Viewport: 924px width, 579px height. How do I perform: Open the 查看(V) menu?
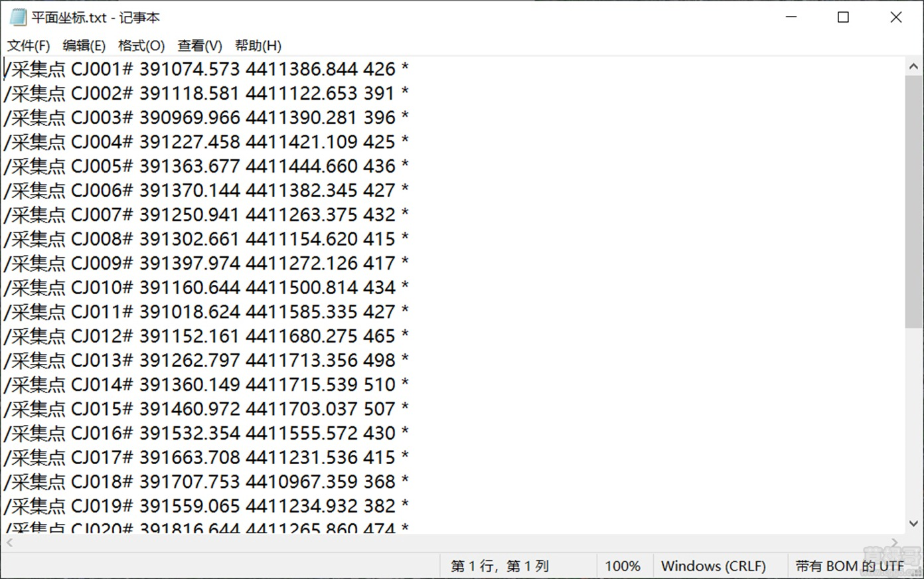199,46
